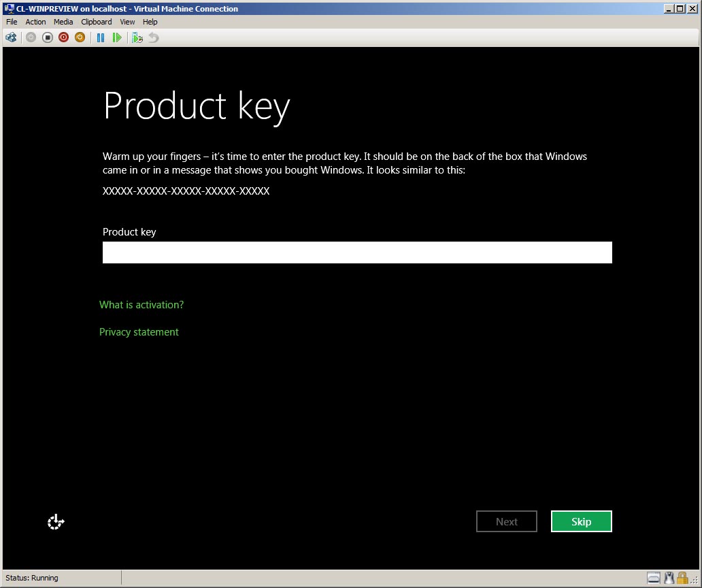Open the Action menu
The image size is (702, 588).
[35, 22]
